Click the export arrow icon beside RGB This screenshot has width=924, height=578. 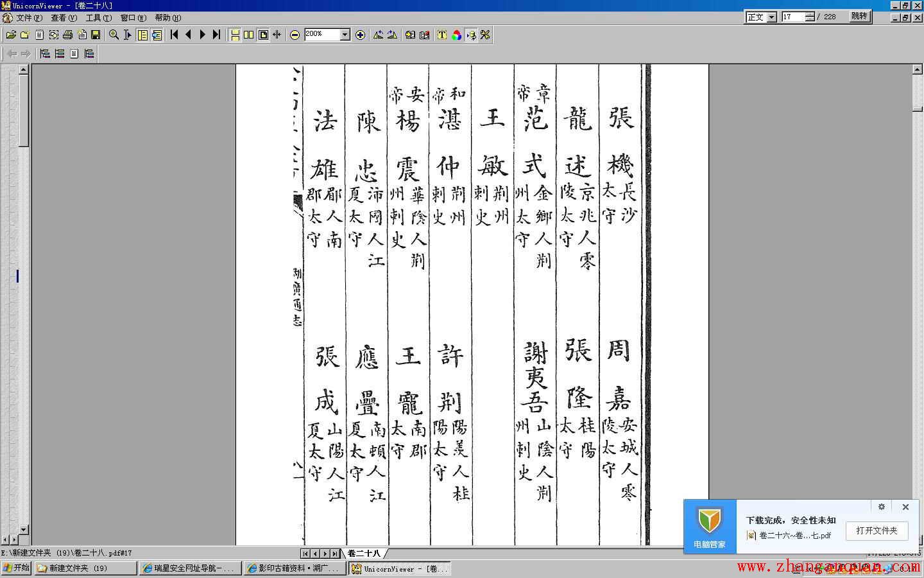point(471,35)
